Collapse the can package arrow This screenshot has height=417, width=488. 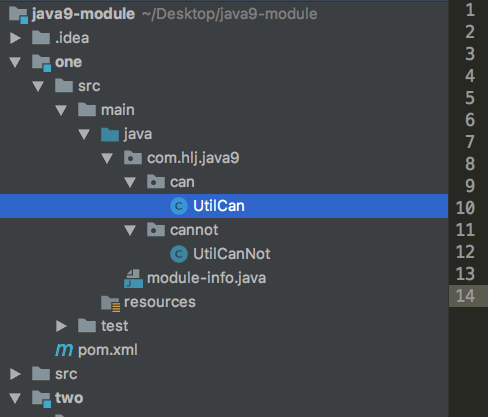tap(130, 182)
